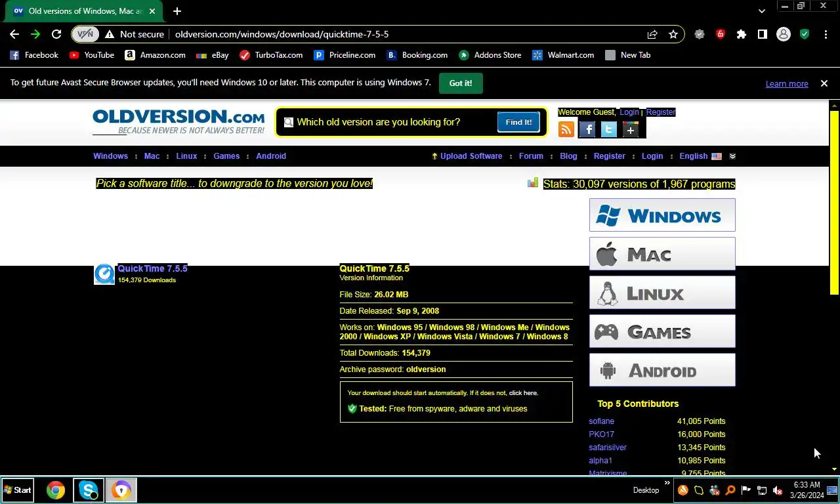Open the Not secure site warning
840x504 pixels.
[x=135, y=34]
